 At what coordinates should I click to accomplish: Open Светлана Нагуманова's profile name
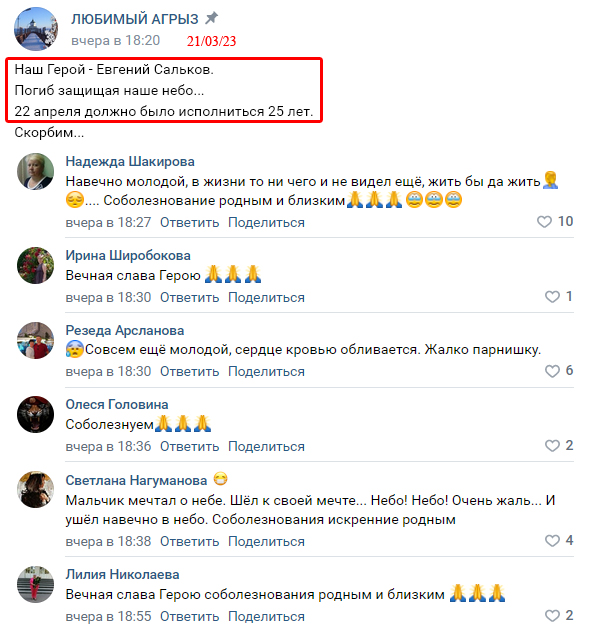point(136,481)
